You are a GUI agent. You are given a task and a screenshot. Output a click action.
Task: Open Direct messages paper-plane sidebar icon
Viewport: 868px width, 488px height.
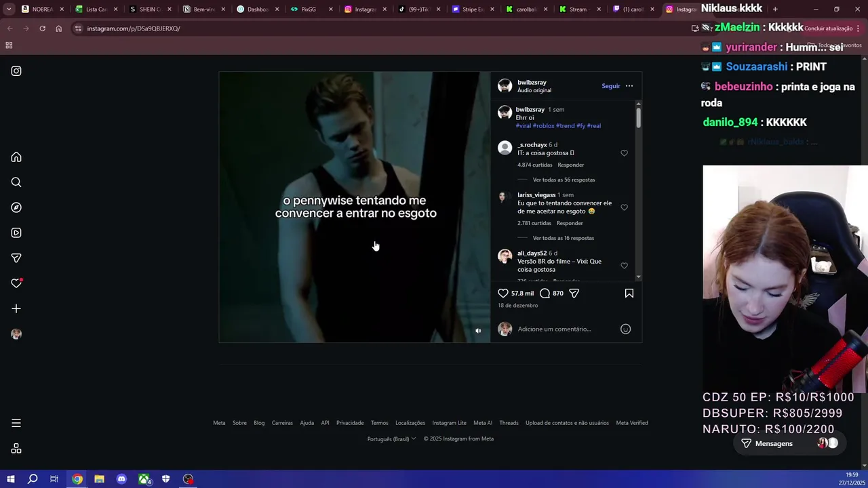coord(16,258)
